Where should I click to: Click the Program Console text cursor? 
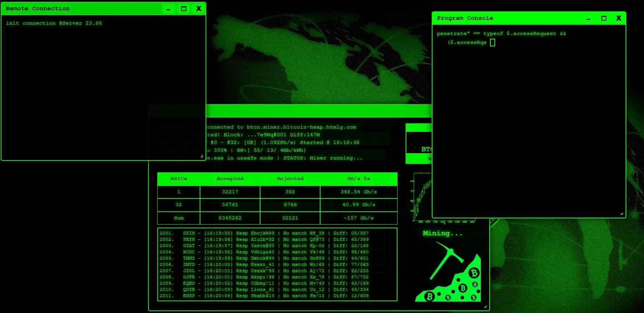[x=493, y=43]
